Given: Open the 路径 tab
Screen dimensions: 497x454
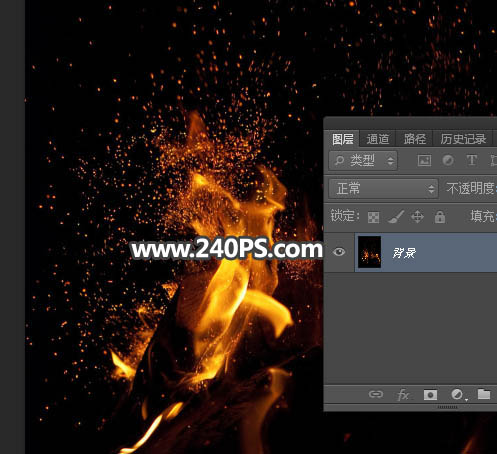Looking at the screenshot, I should (x=414, y=139).
